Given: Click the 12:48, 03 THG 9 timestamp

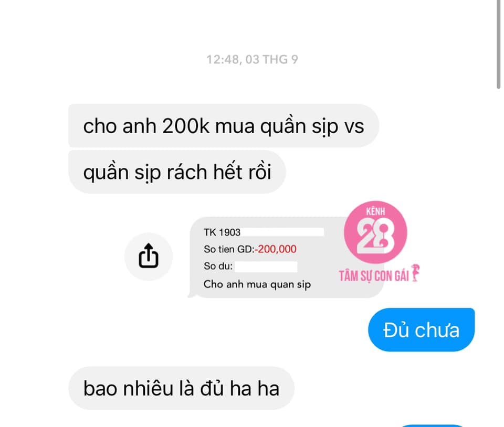Looking at the screenshot, I should (x=252, y=59).
